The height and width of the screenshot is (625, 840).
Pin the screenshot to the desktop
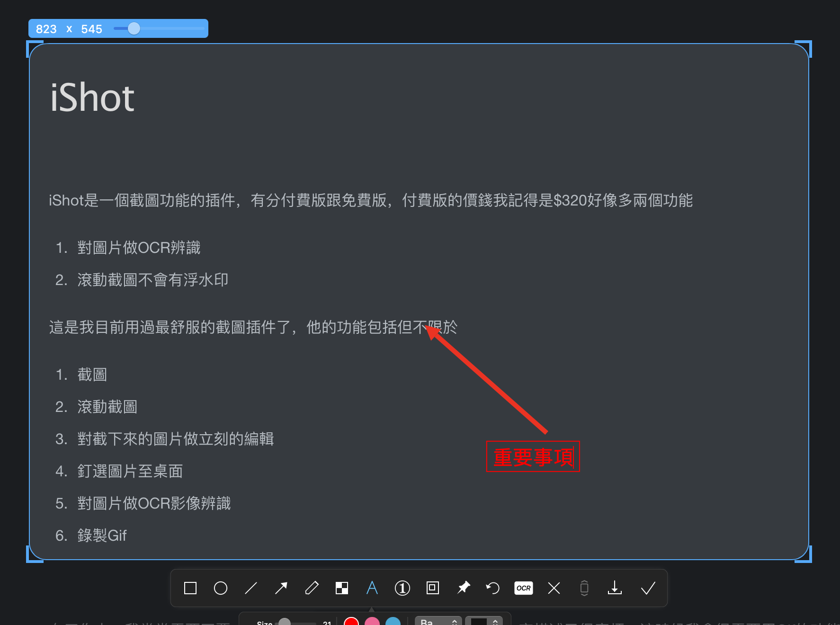tap(463, 588)
